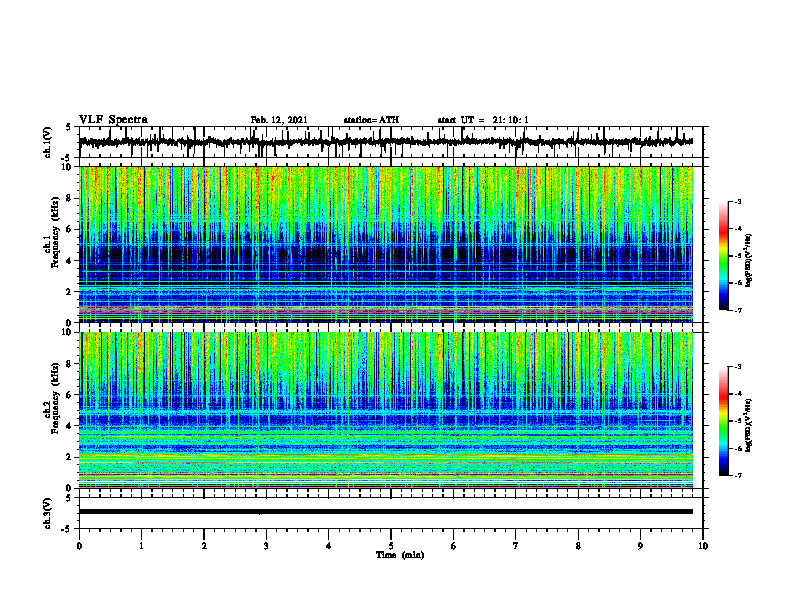
Task: Click time axis tick label '5'
Action: pyautogui.click(x=391, y=546)
